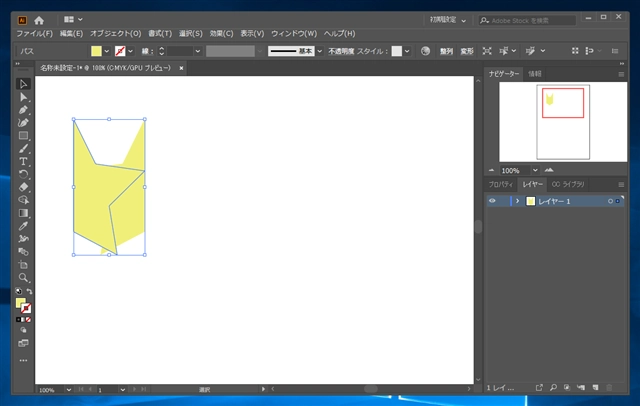This screenshot has height=406, width=640.
Task: Open graphic style dropdown arrow
Action: (407, 51)
